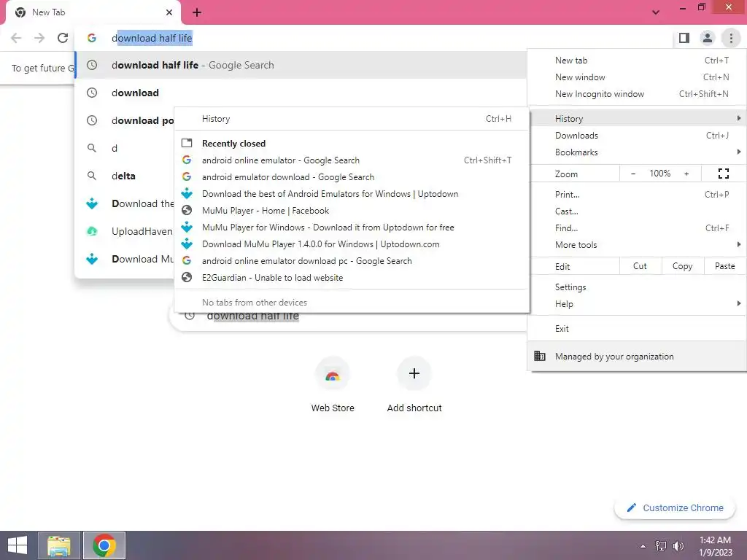Viewport: 747px width, 560px height.
Task: Reopen MuMu Player for Windows Uptodown page
Action: [x=352, y=227]
